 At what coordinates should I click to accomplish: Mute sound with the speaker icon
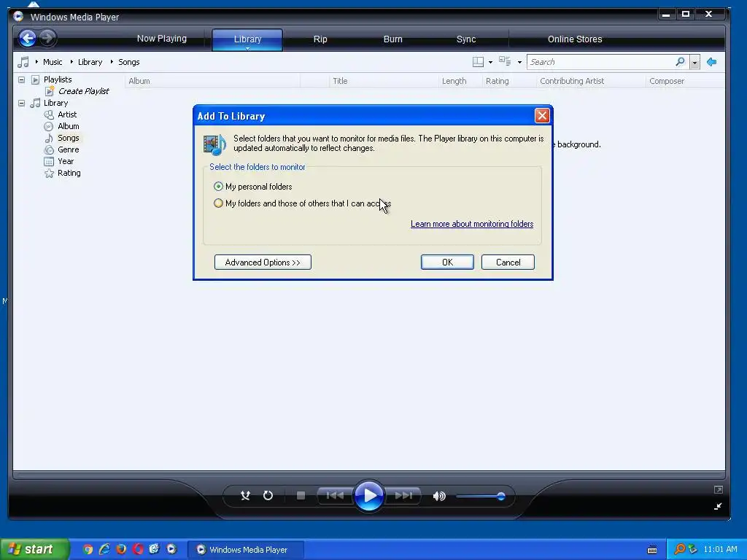coord(438,496)
